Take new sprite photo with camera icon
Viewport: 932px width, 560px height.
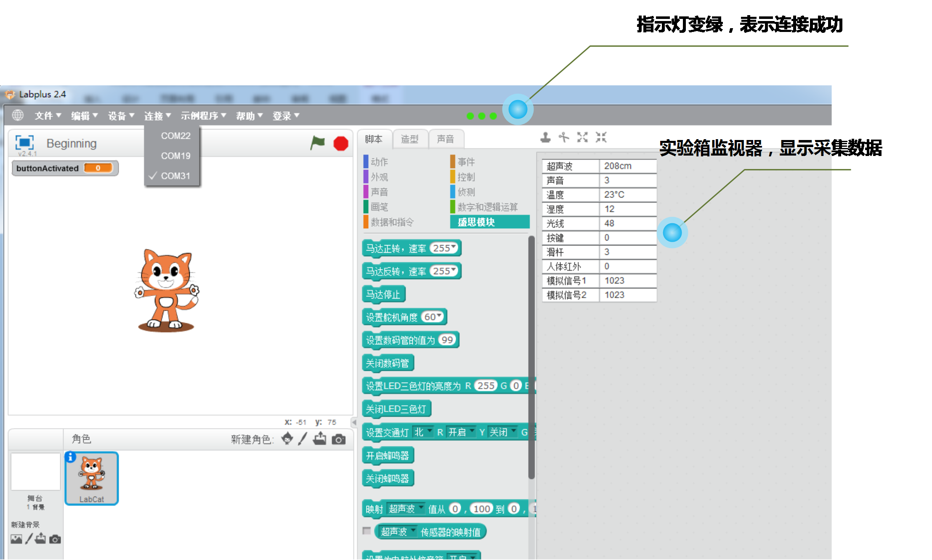click(x=339, y=439)
